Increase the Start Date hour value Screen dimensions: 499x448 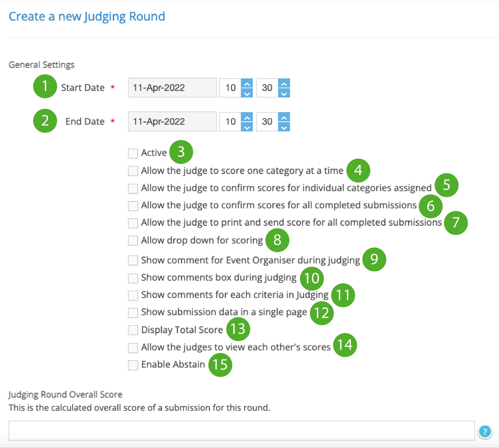click(247, 83)
